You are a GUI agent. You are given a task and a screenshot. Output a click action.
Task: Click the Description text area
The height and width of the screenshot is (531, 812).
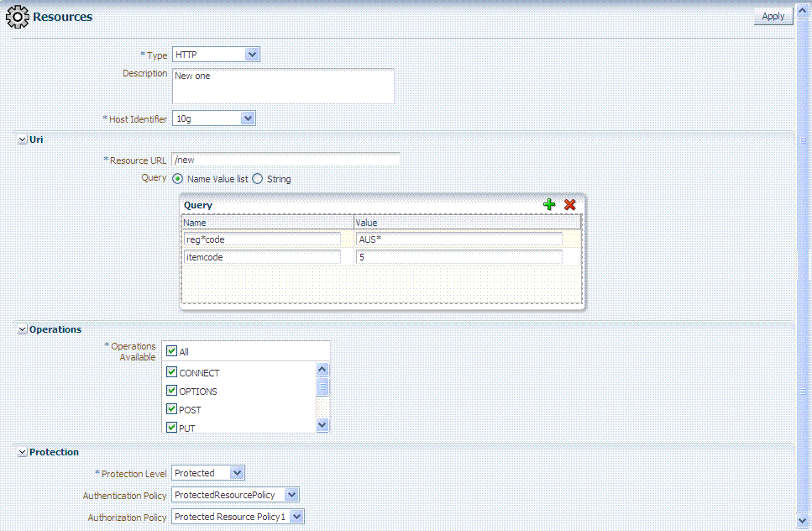283,86
